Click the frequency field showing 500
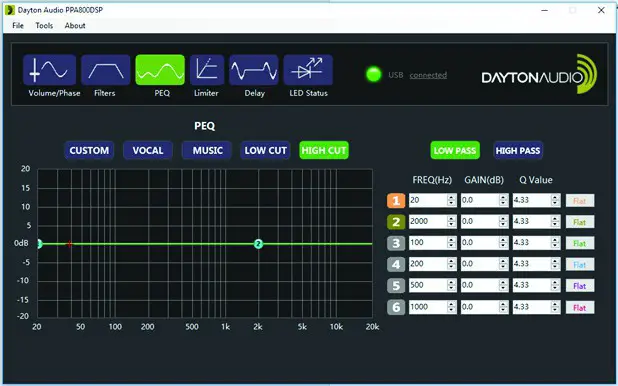Image resolution: width=618 pixels, height=386 pixels. (x=432, y=285)
